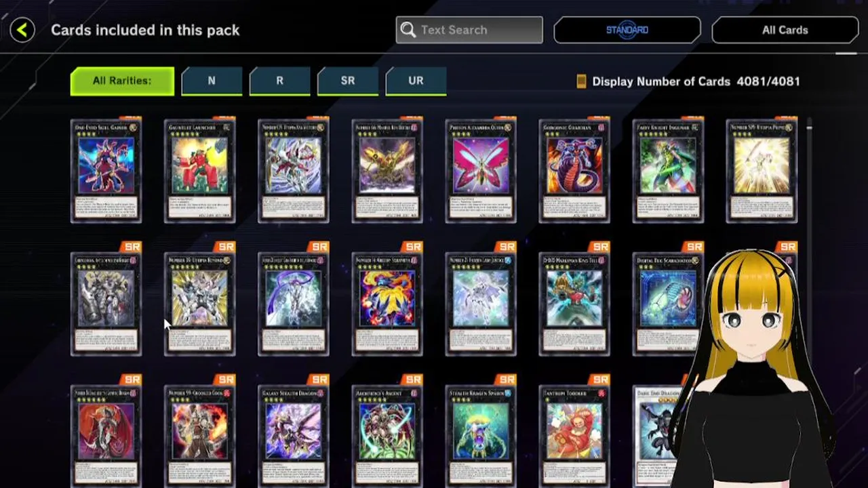Click the Text Search input field
Screen dimensions: 868x488
[x=469, y=30]
